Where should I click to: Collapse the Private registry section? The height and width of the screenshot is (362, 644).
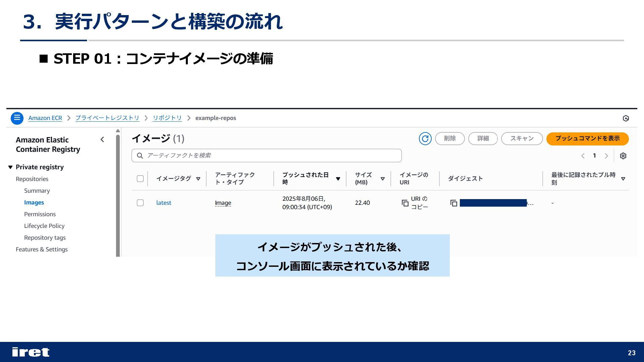click(10, 167)
